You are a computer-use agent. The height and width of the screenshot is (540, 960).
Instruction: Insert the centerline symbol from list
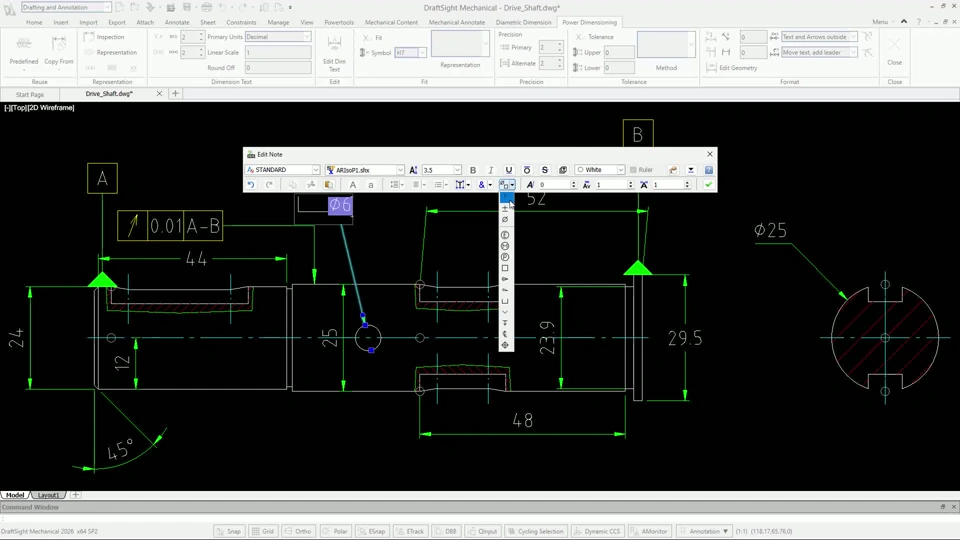(505, 334)
